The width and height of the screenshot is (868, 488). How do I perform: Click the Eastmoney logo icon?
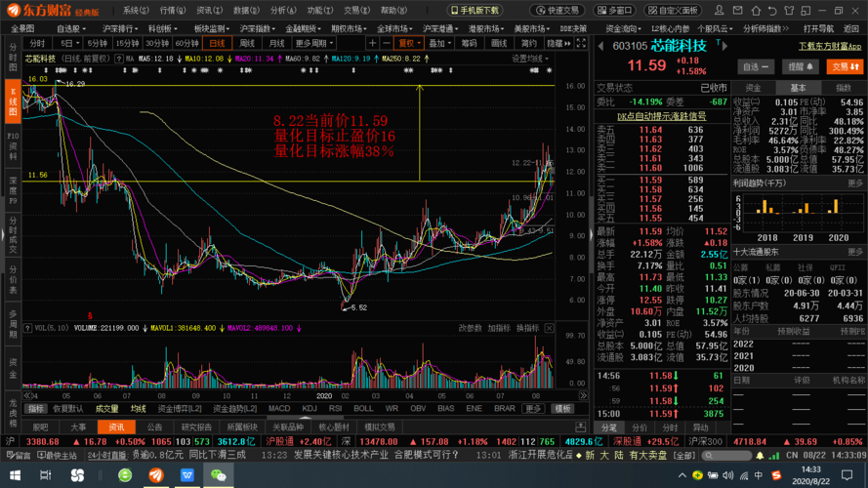14,10
